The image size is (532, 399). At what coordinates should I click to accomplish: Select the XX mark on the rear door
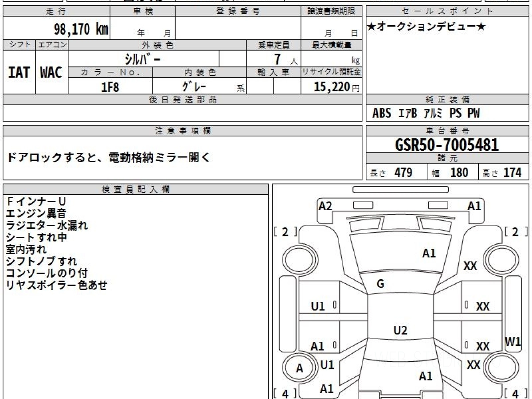(x=483, y=346)
